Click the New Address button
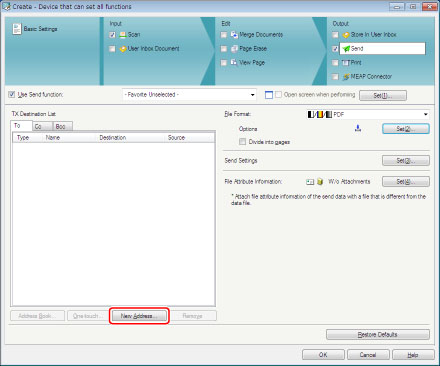Viewport: 440px width, 366px height. click(x=139, y=316)
